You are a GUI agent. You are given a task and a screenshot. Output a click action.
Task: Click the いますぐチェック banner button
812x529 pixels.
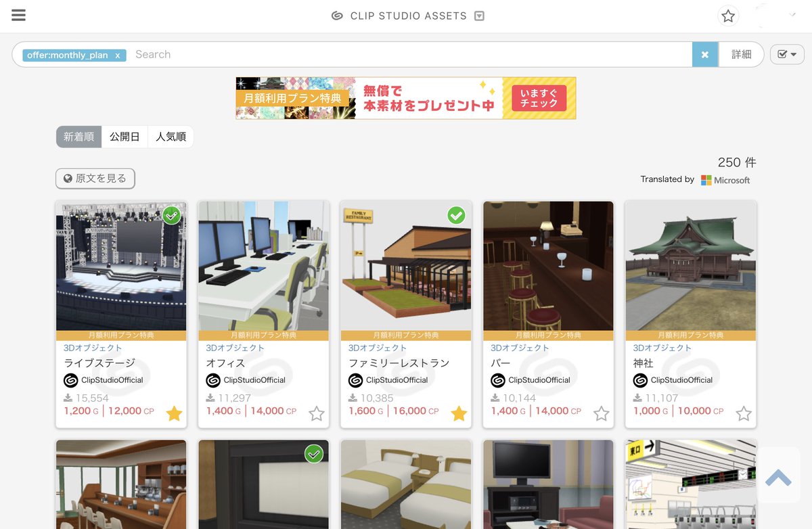539,98
